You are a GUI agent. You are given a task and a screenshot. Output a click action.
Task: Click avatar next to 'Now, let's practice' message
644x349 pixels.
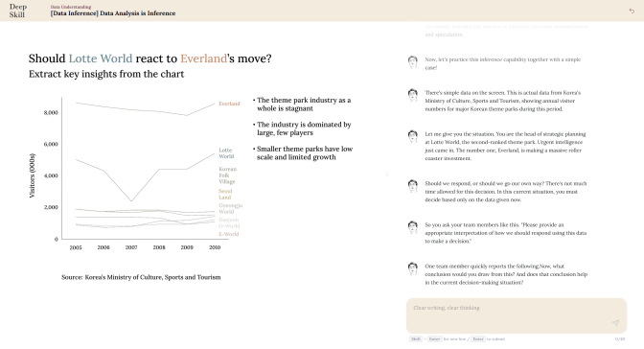point(413,62)
